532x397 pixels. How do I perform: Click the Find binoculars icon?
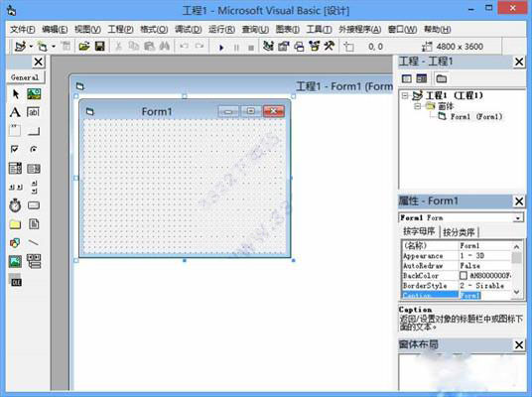point(165,46)
